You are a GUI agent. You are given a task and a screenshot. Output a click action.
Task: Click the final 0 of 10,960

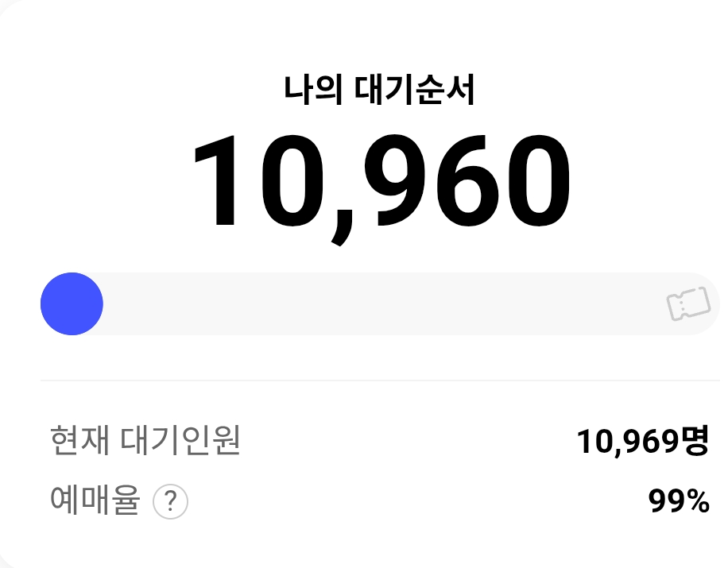pyautogui.click(x=534, y=181)
